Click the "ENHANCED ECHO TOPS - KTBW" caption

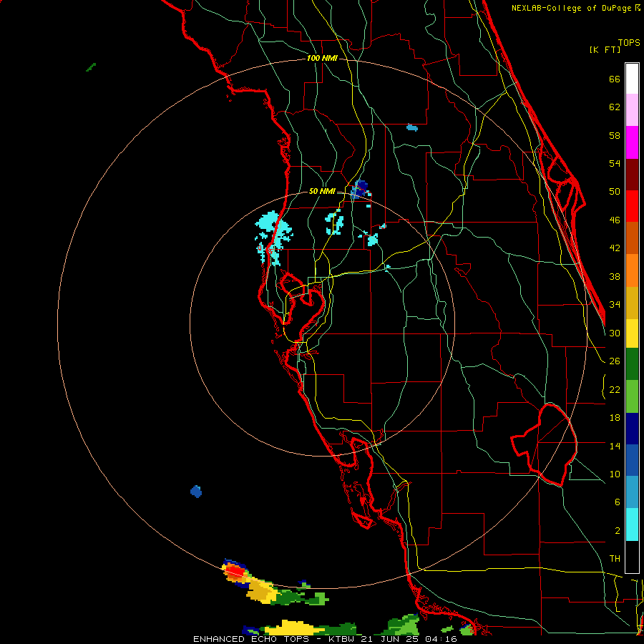point(273,639)
